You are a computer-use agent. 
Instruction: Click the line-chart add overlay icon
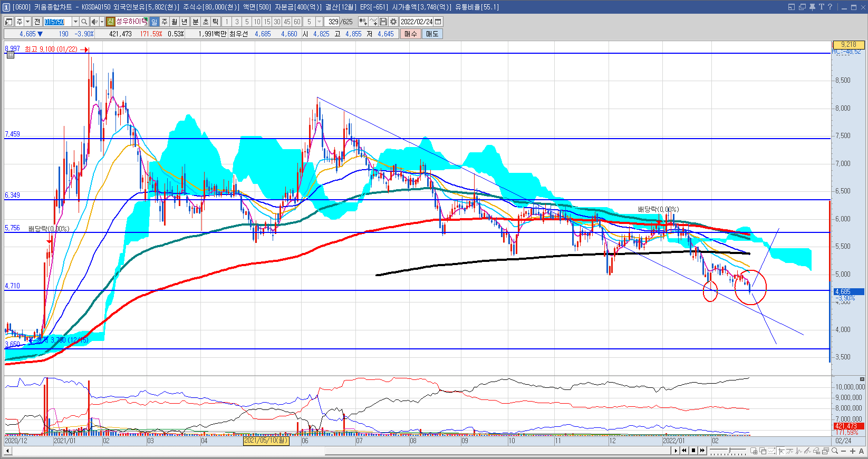(x=373, y=22)
